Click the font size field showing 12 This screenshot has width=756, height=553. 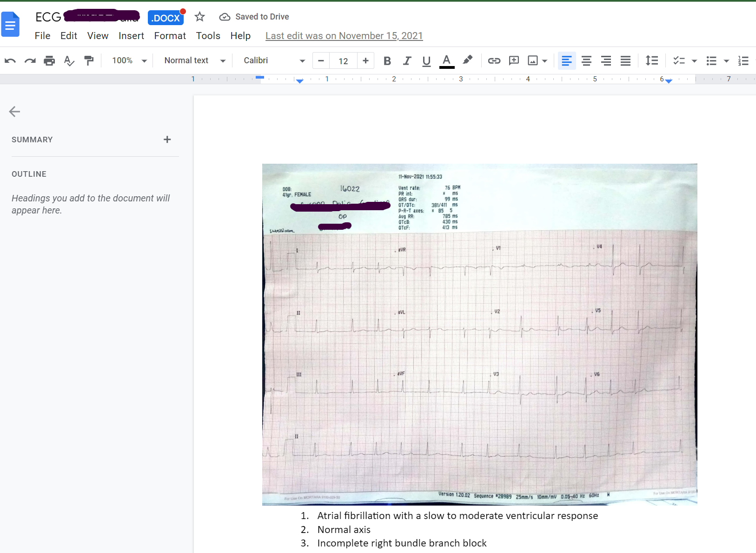point(343,61)
